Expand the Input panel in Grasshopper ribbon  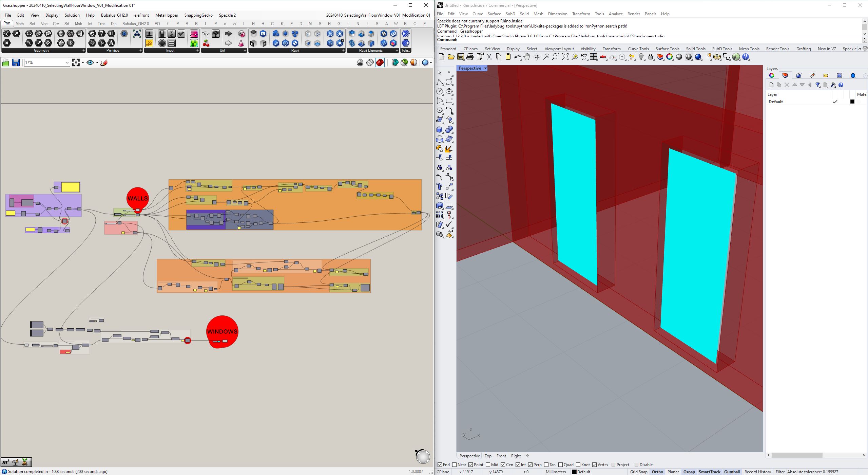197,51
